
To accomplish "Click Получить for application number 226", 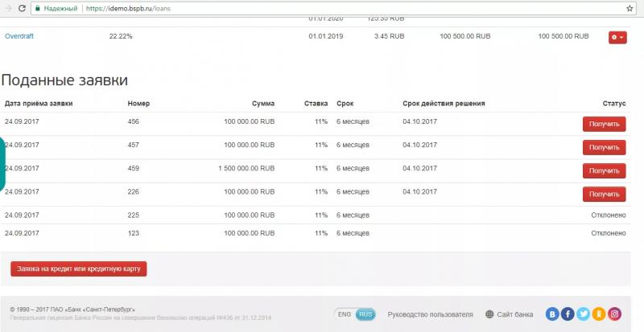I will coord(604,194).
